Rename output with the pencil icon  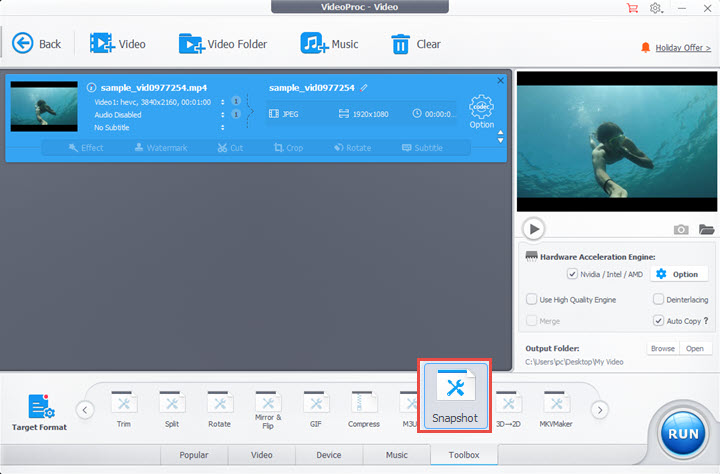point(364,87)
